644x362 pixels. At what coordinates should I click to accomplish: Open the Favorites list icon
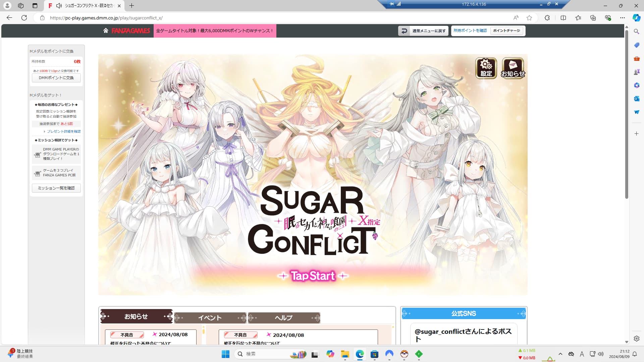click(x=578, y=18)
